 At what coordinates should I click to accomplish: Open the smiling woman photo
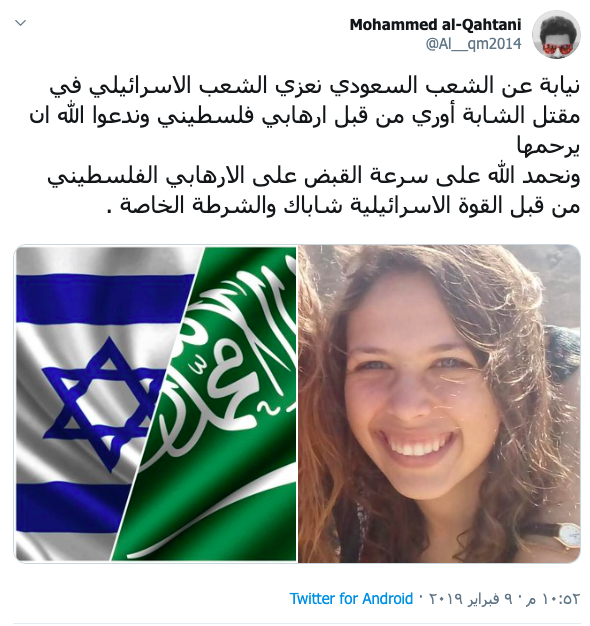click(439, 404)
